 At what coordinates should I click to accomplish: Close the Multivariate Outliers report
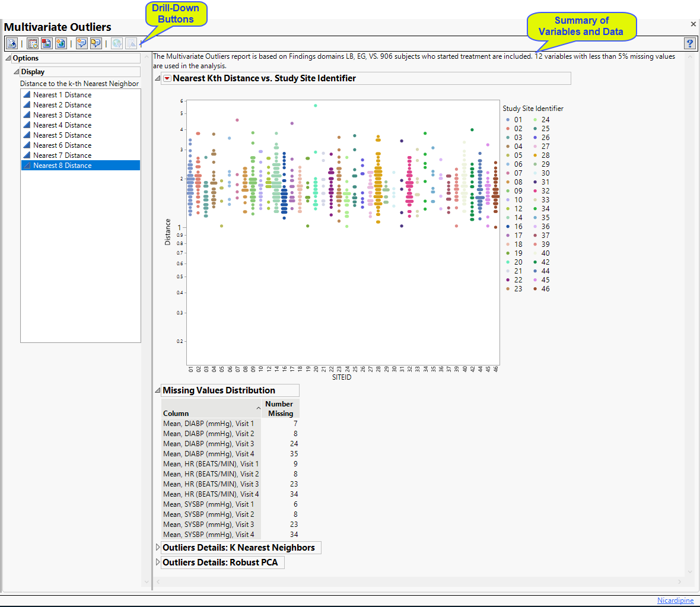(693, 24)
